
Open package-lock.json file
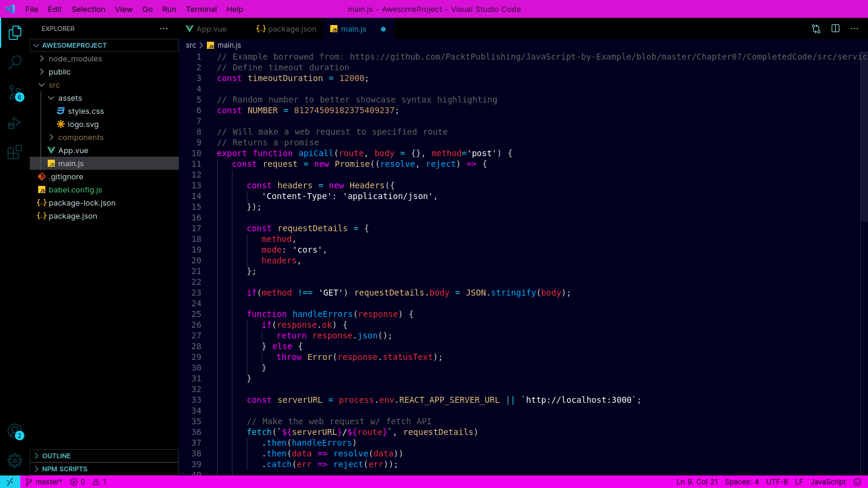click(104, 203)
